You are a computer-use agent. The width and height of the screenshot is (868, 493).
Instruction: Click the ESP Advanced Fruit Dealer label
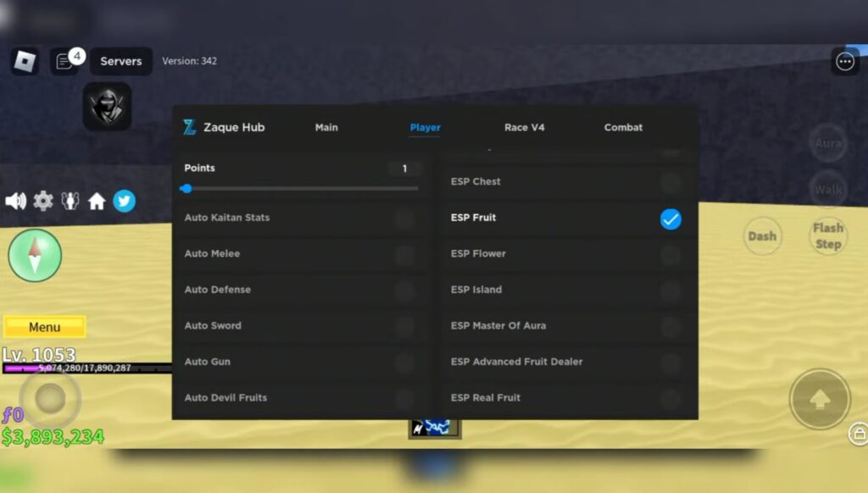coord(516,362)
